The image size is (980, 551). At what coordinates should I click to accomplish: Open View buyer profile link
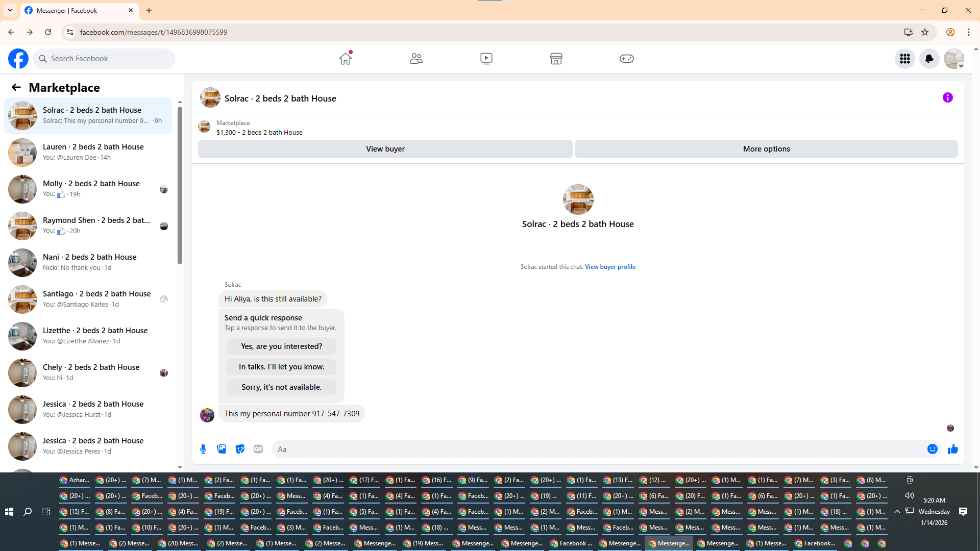tap(610, 267)
